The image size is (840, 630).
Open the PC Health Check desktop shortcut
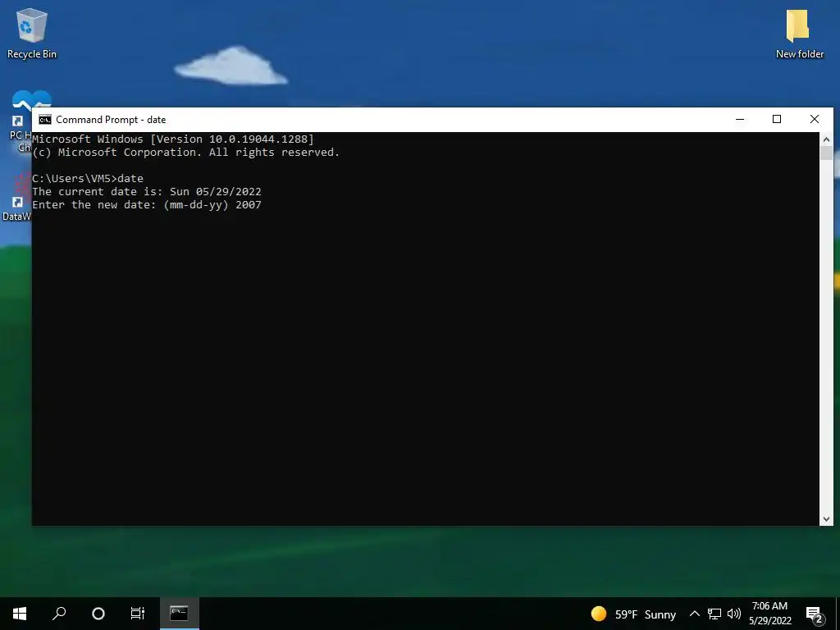coord(21,121)
